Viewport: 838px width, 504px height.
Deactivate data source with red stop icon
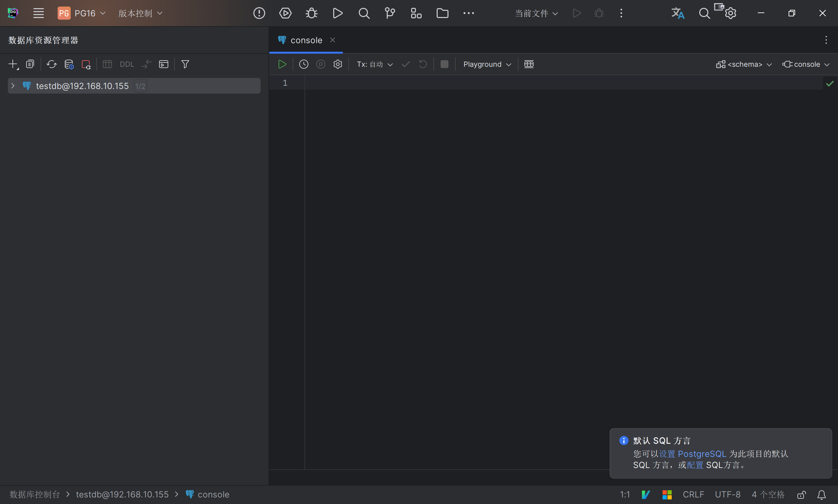(x=86, y=64)
